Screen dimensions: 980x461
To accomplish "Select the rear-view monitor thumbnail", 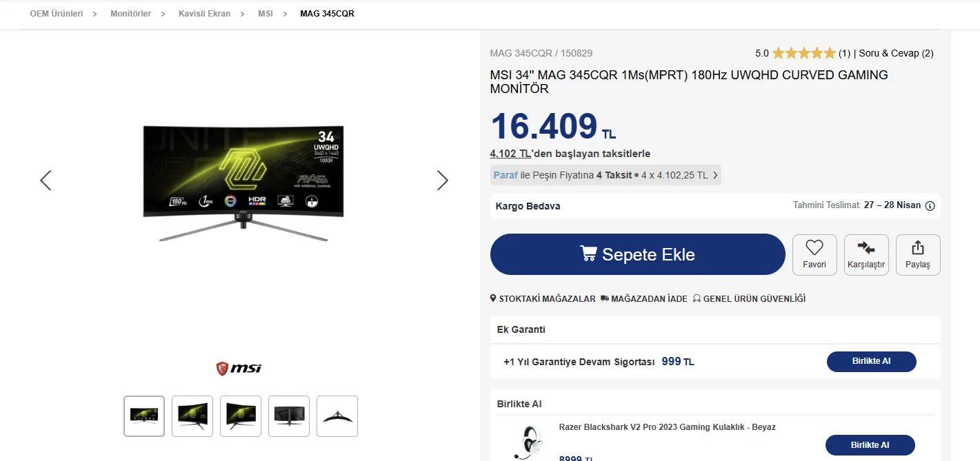I will click(x=289, y=416).
